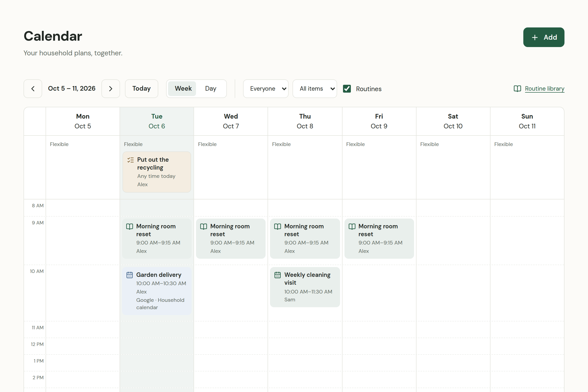The width and height of the screenshot is (588, 392).
Task: Select the Mon Oct 5 column header
Action: coord(83,121)
